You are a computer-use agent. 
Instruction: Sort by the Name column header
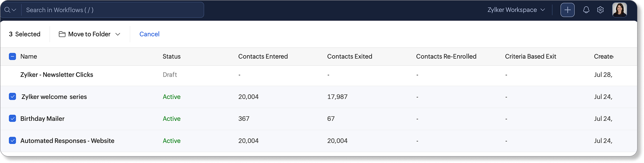29,56
